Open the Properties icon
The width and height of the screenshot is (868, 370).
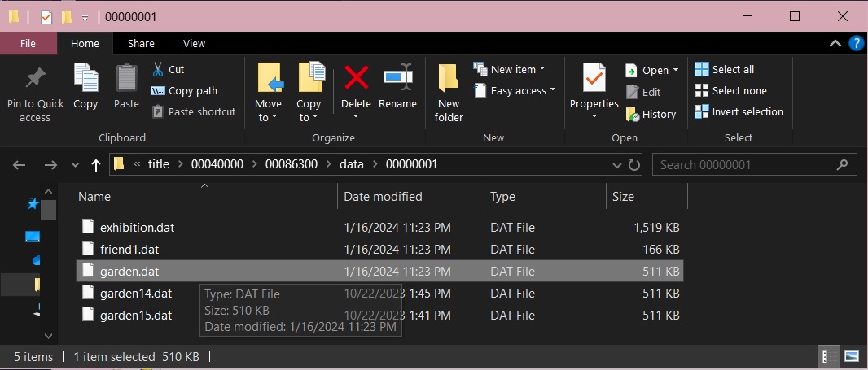[x=594, y=79]
